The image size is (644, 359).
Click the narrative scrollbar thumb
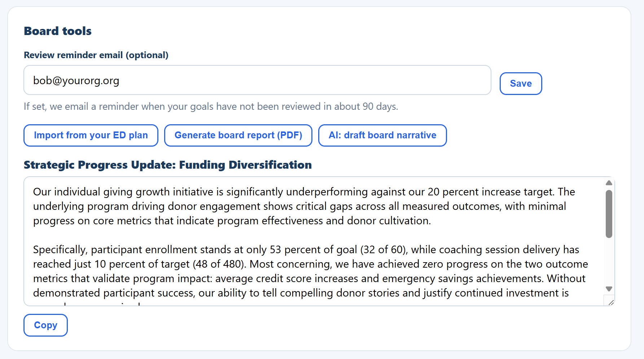click(609, 214)
